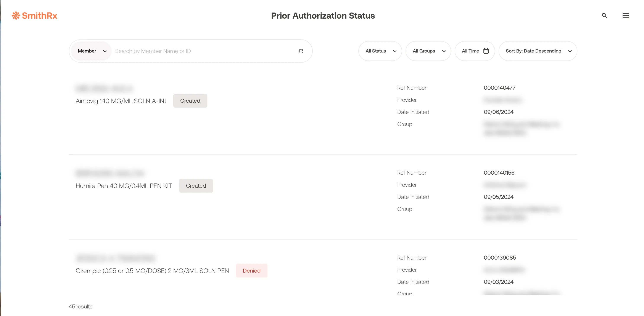Open the All Status dropdown
This screenshot has height=316, width=644.
coord(380,51)
